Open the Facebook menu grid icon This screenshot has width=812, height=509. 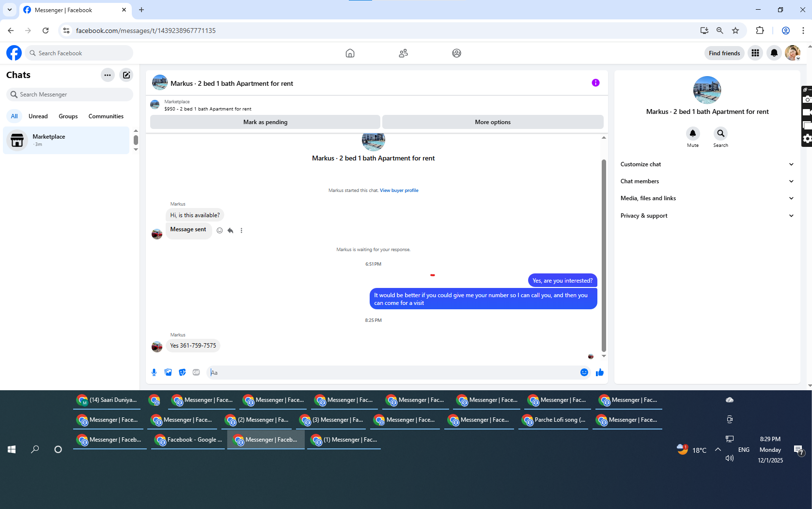pyautogui.click(x=755, y=53)
